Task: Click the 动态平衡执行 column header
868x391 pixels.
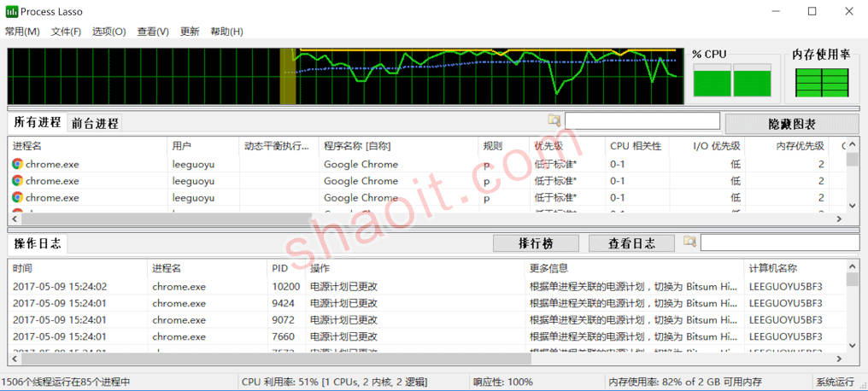Action: pos(279,147)
